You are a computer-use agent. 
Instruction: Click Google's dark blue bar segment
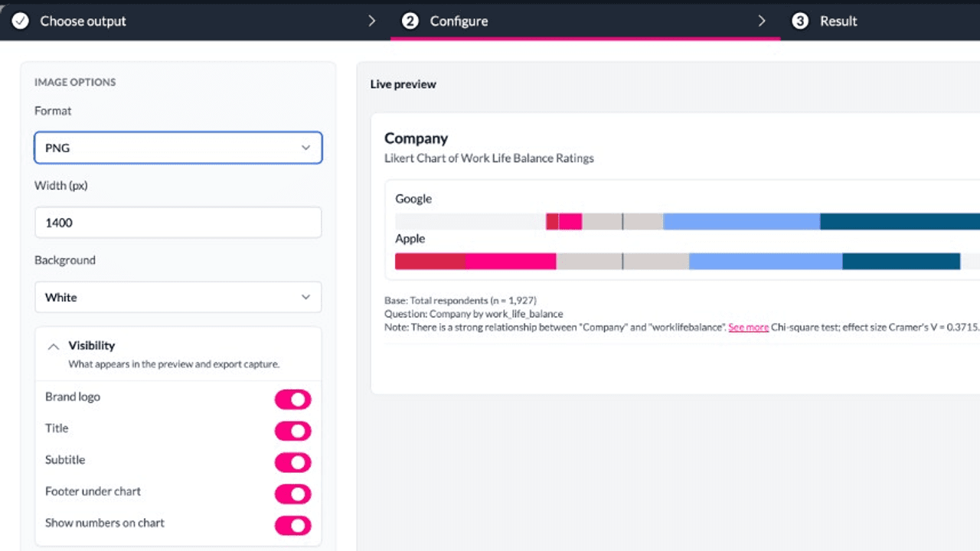(x=900, y=222)
